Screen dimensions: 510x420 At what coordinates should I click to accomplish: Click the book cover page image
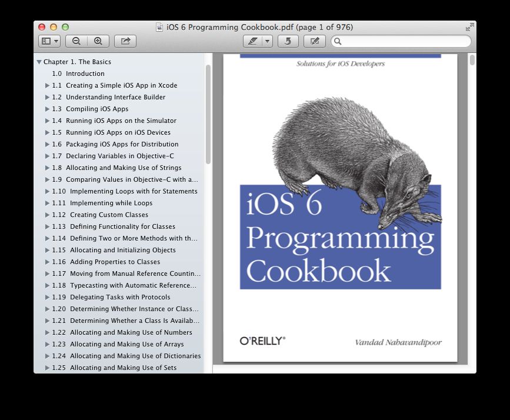pyautogui.click(x=340, y=206)
